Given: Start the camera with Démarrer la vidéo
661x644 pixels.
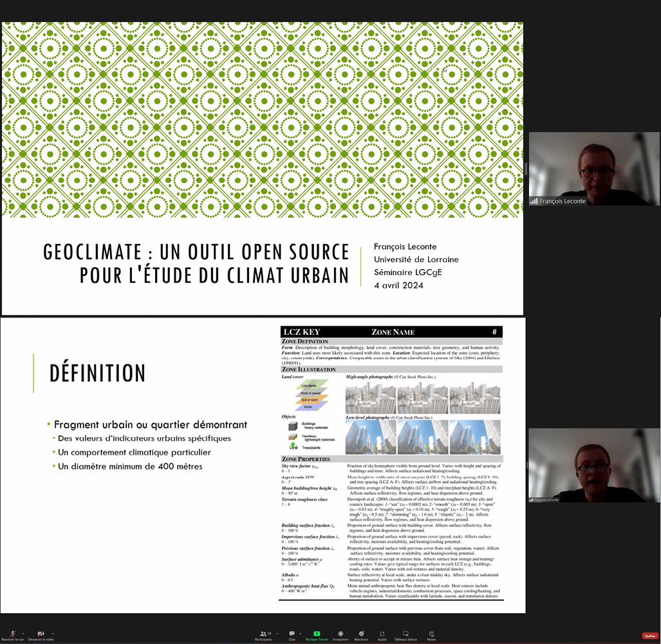Looking at the screenshot, I should click(x=41, y=635).
